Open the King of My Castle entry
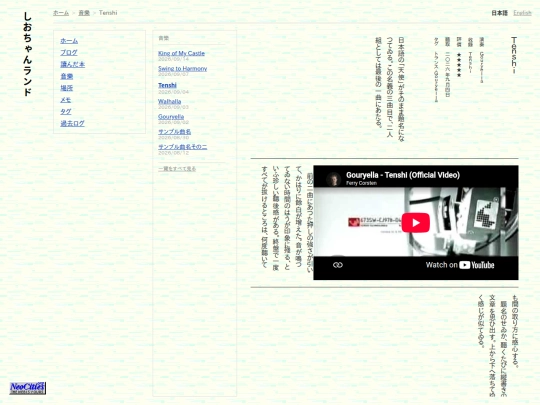The width and height of the screenshot is (540, 405). [181, 53]
